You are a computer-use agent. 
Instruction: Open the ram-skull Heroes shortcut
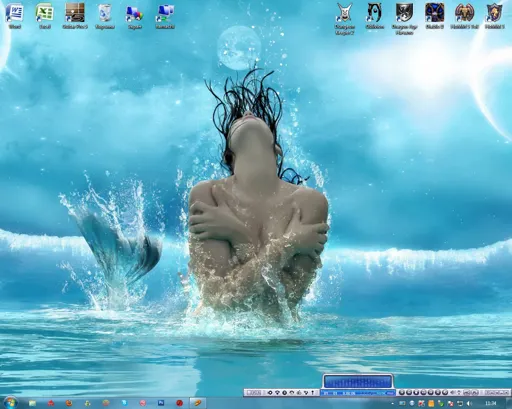click(x=464, y=15)
